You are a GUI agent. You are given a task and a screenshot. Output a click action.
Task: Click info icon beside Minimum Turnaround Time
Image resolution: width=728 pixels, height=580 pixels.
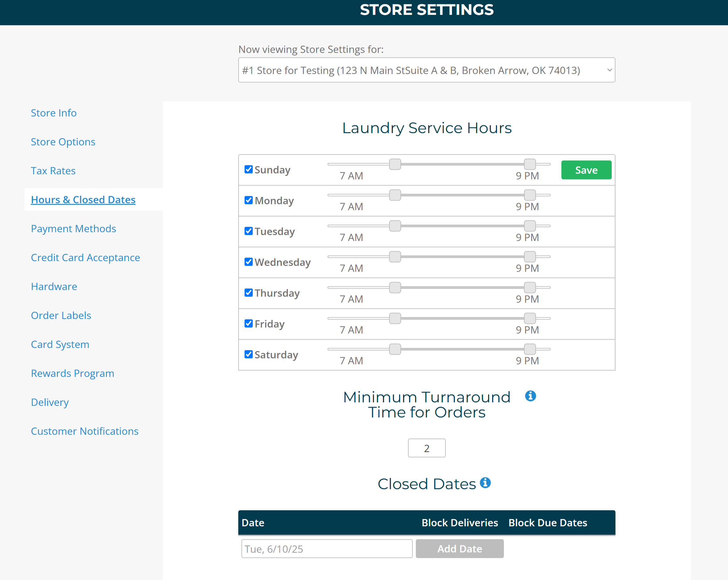pos(530,396)
